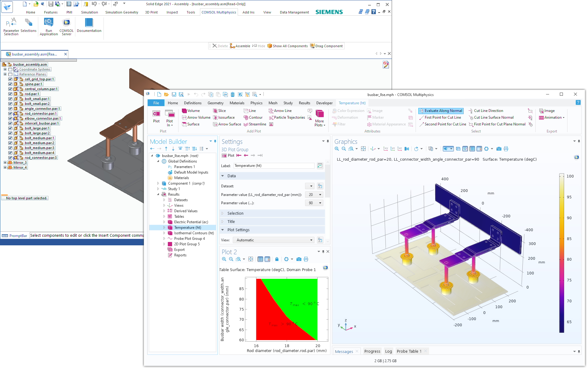The image size is (588, 368).
Task: Select the Volume plot icon
Action: tap(185, 111)
